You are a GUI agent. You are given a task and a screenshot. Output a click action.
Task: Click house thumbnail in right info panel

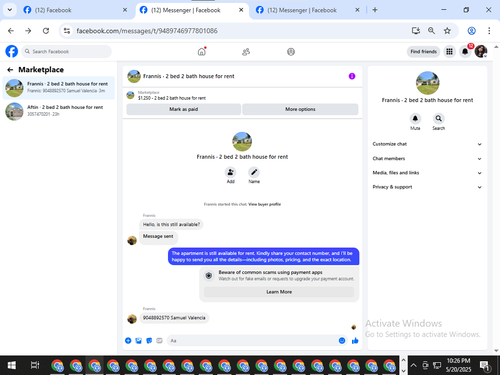click(427, 83)
